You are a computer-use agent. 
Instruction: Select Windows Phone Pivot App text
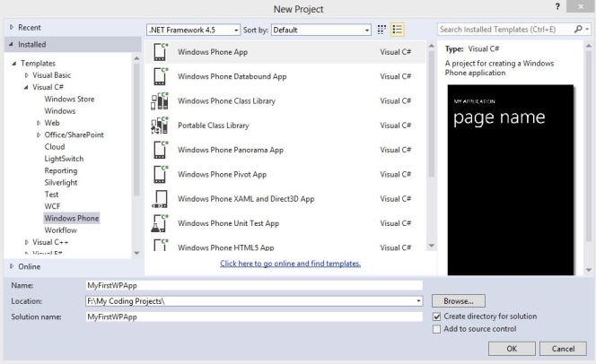click(222, 175)
